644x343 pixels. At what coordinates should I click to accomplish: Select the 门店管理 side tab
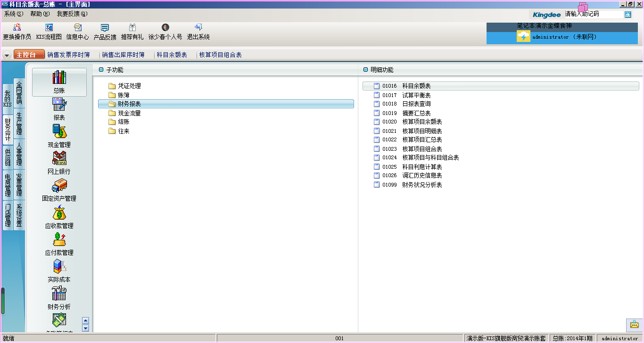tap(8, 215)
